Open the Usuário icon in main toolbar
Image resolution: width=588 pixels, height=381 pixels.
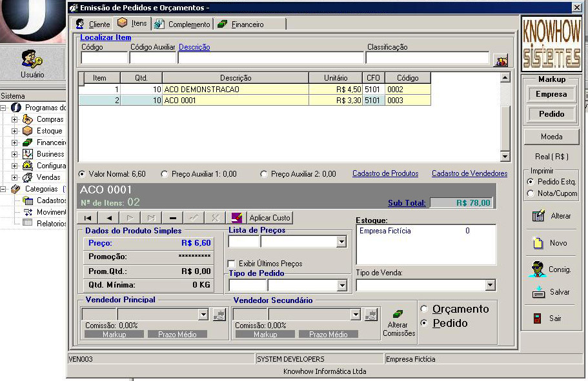pyautogui.click(x=32, y=60)
